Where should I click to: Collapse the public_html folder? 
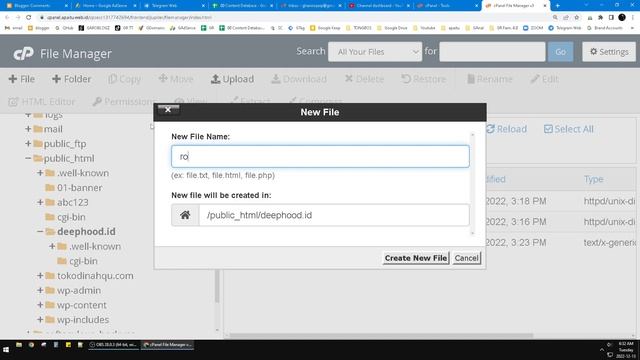(28, 158)
